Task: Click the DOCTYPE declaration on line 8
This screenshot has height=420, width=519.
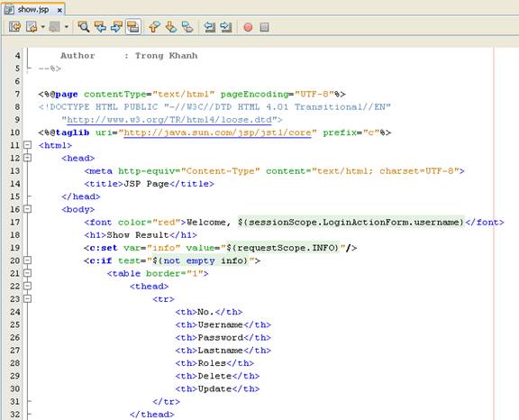Action: point(214,107)
